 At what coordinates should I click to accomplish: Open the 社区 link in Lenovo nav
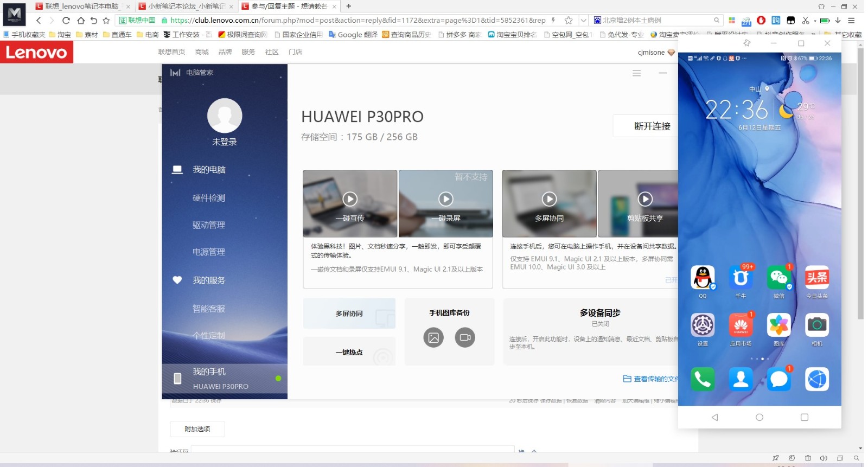tap(272, 52)
